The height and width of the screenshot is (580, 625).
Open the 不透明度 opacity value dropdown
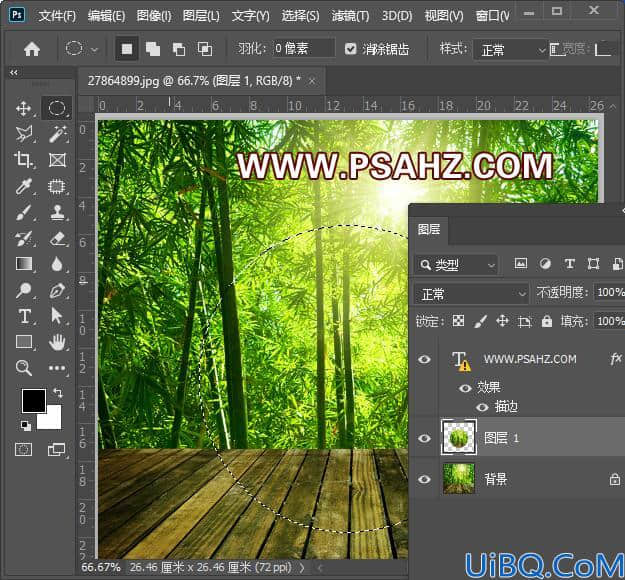pos(609,293)
